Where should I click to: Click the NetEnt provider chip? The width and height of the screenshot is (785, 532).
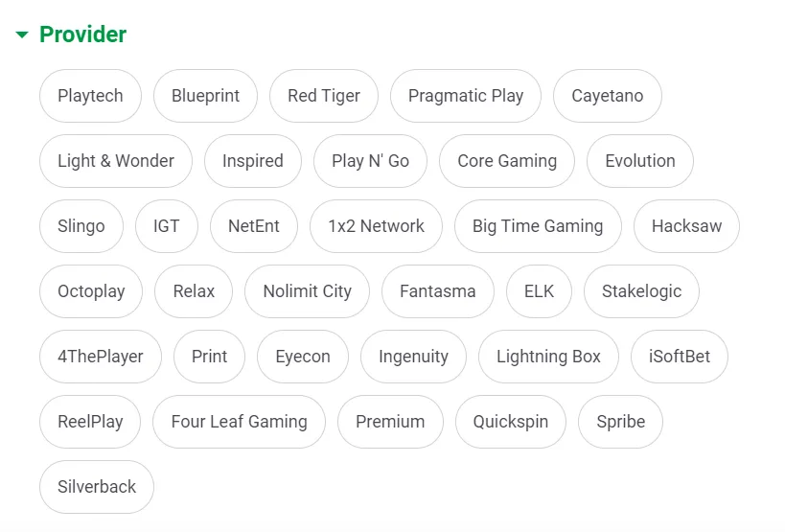pos(254,226)
